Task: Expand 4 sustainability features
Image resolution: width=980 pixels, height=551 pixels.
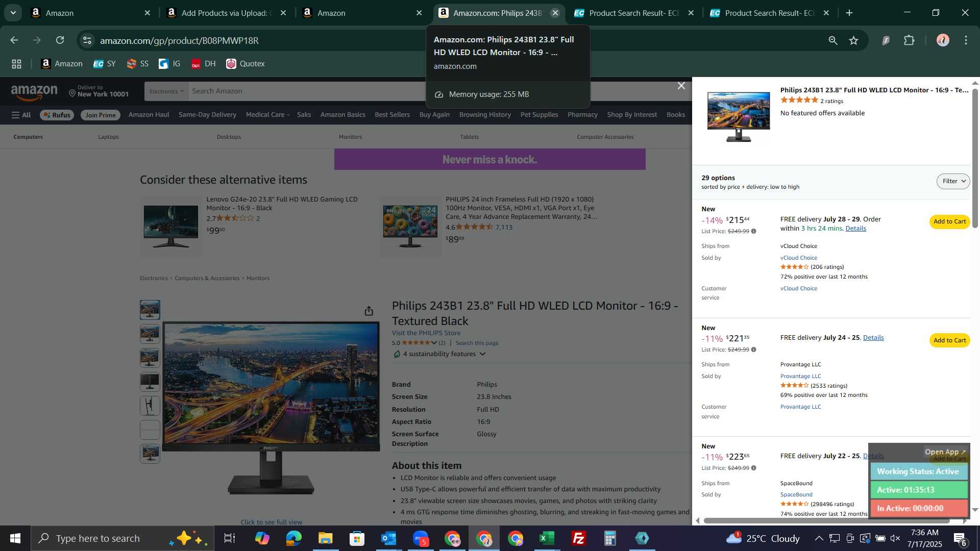Action: 439,354
